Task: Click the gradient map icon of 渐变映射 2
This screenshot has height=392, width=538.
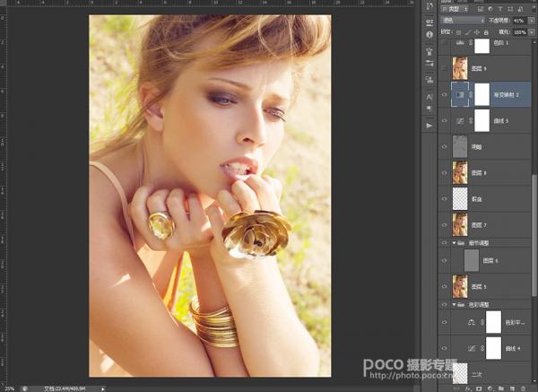Action: click(461, 93)
